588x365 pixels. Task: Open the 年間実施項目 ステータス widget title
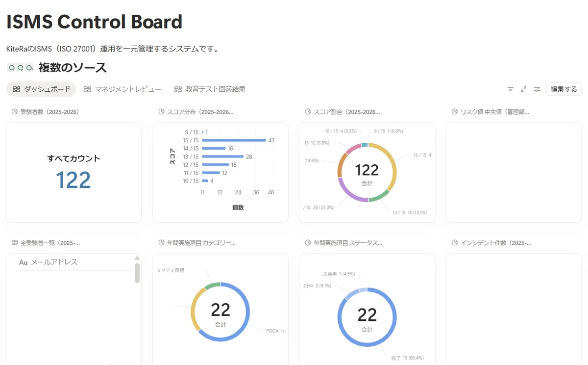(x=348, y=243)
